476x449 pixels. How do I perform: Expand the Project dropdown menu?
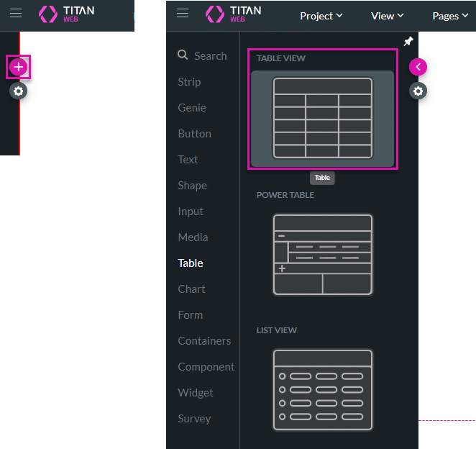321,16
